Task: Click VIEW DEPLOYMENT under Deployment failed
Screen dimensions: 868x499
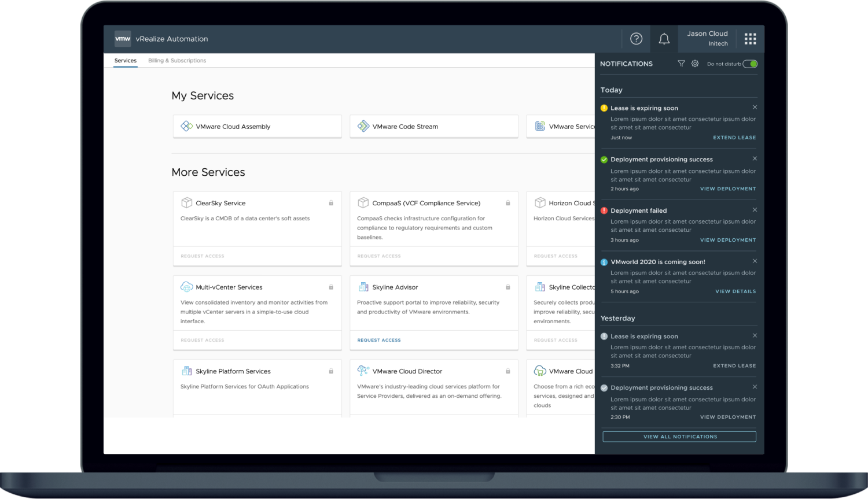Action: click(728, 240)
